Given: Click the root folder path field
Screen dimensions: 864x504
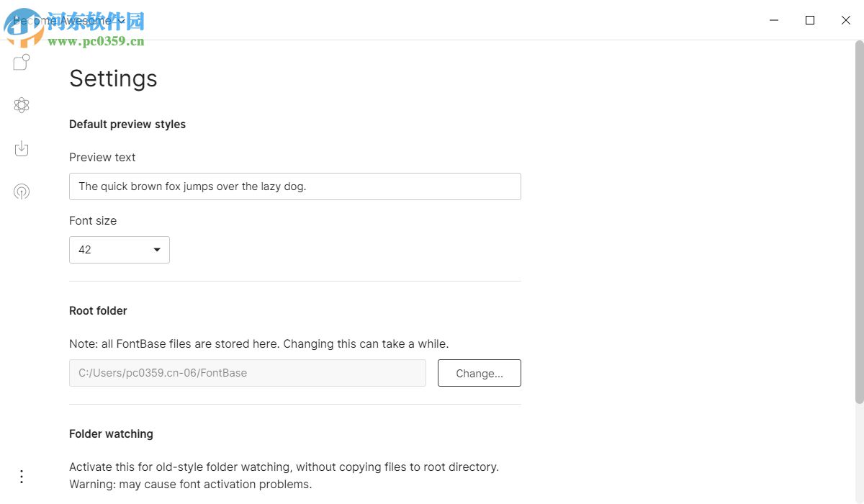Looking at the screenshot, I should [x=248, y=373].
